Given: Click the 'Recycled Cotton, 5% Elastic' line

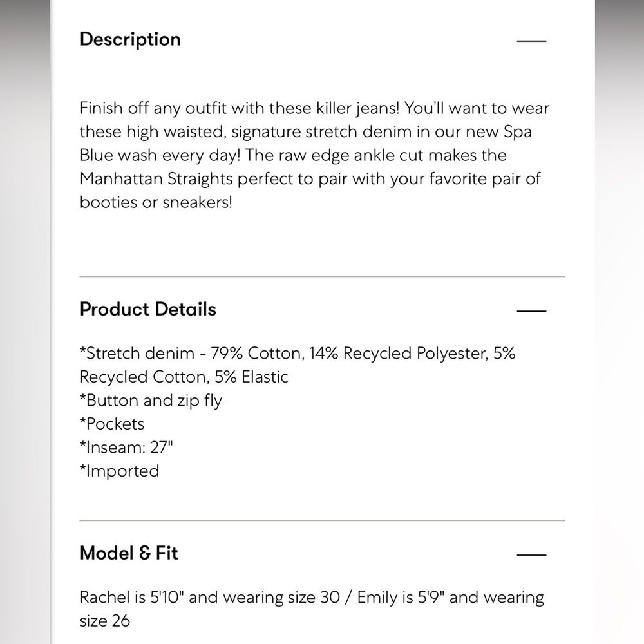Looking at the screenshot, I should click(184, 377).
